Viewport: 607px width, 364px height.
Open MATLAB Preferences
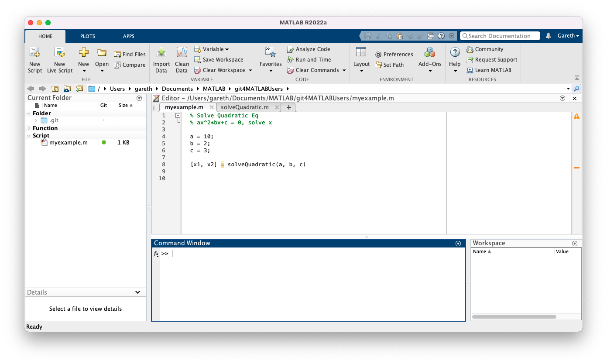[394, 54]
